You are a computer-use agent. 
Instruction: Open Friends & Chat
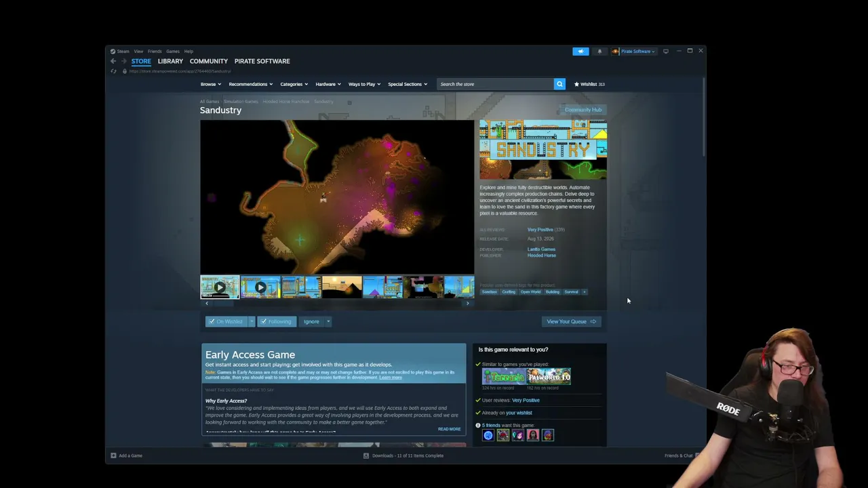click(x=679, y=455)
